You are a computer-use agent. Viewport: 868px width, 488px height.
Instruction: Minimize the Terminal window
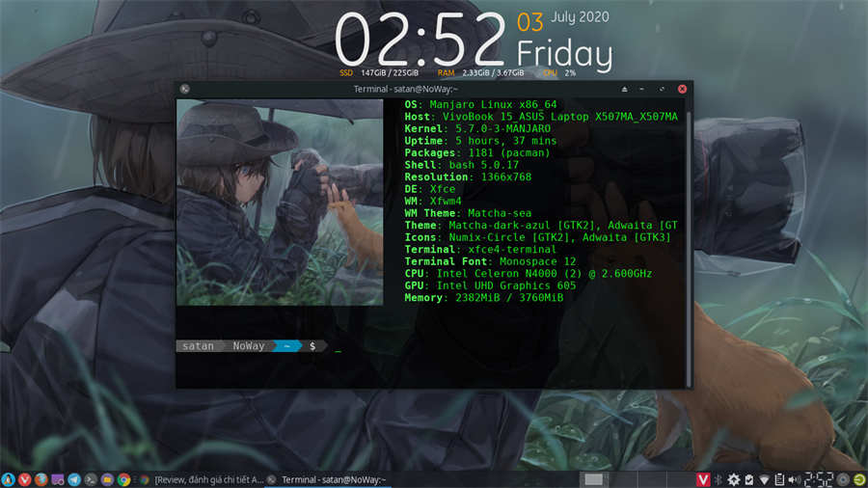pos(642,89)
